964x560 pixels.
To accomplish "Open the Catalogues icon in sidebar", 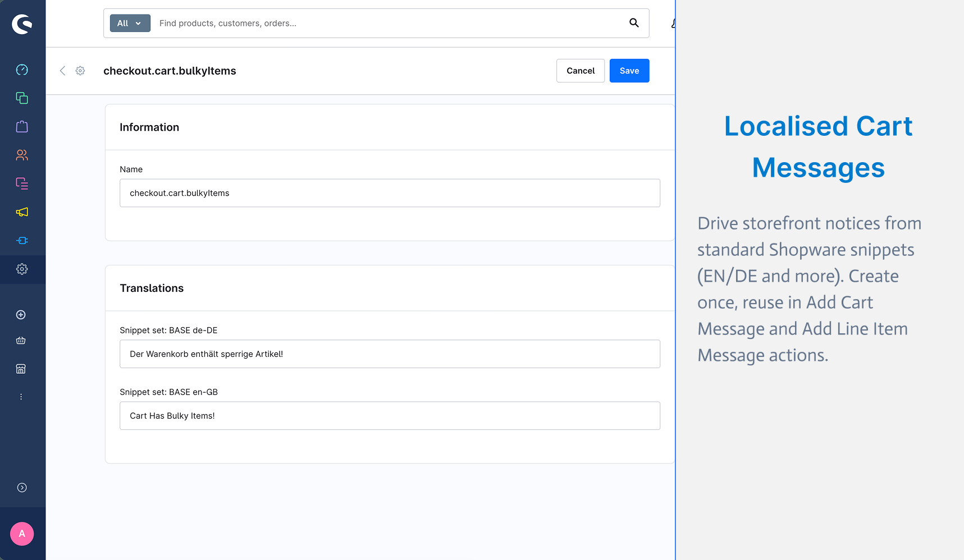I will 22,98.
